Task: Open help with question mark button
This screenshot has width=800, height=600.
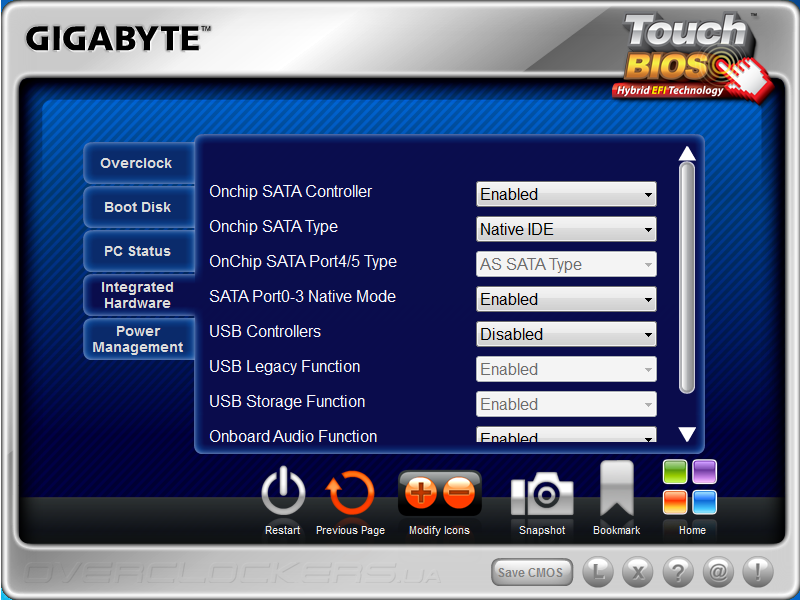Action: tap(678, 571)
